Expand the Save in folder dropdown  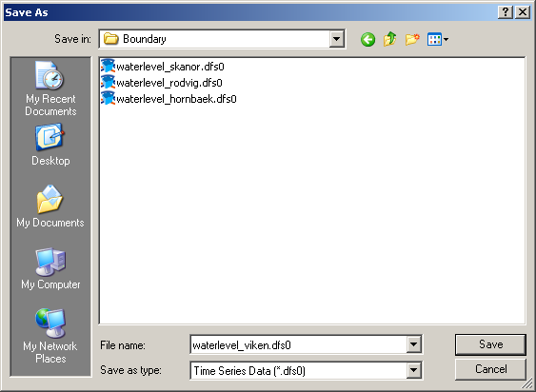[x=337, y=39]
